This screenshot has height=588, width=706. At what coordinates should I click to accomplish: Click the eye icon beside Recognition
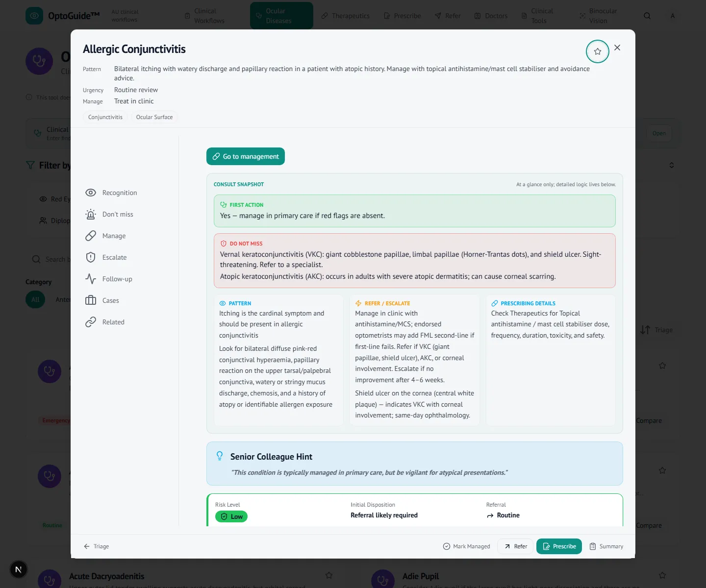point(91,193)
